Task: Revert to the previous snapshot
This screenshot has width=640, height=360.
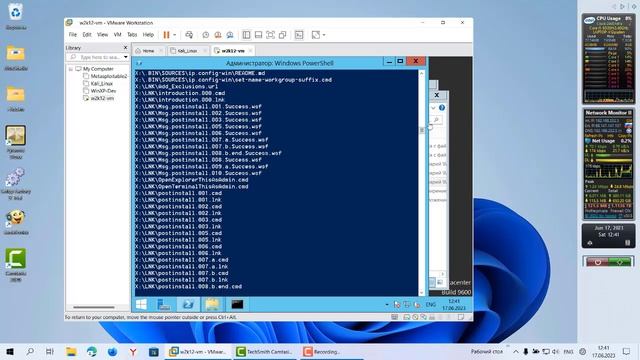Action: pyautogui.click(x=218, y=35)
